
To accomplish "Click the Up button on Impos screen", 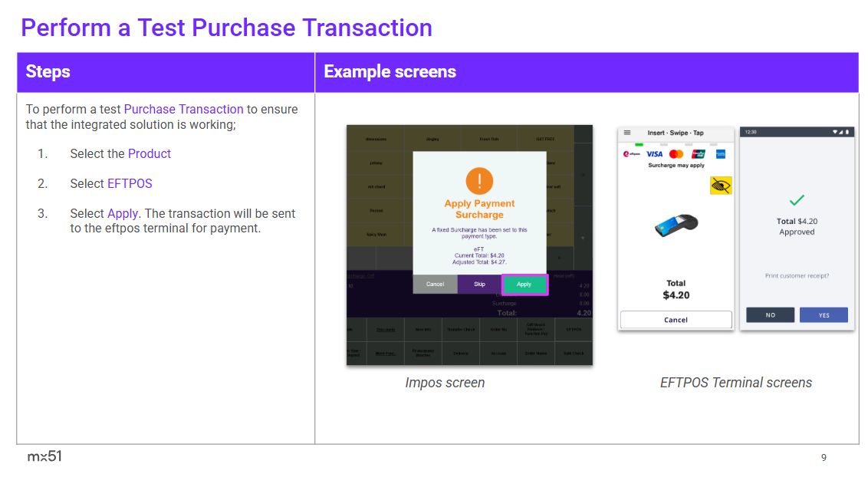I will (x=583, y=175).
